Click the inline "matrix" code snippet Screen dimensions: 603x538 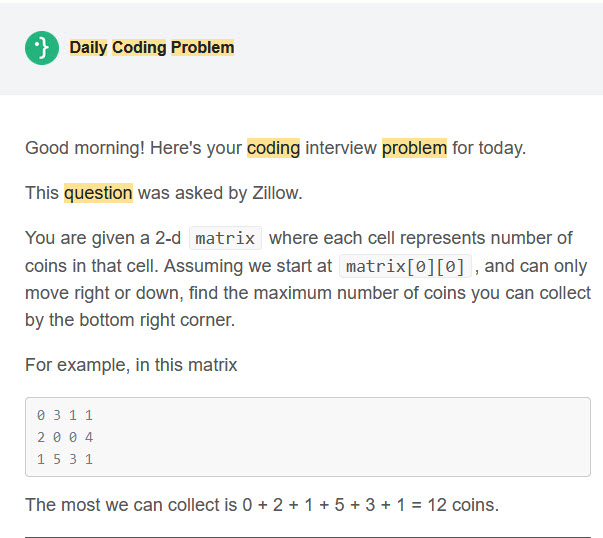coord(225,238)
